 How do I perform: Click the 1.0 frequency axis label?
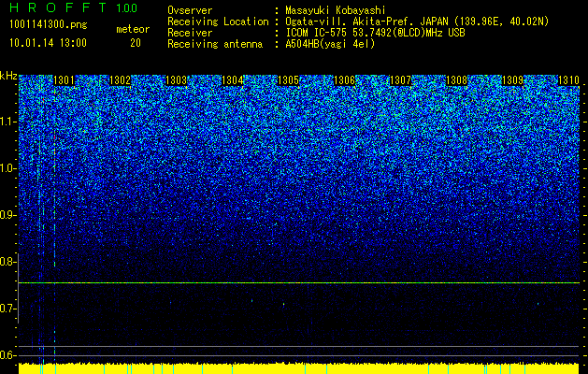8,168
